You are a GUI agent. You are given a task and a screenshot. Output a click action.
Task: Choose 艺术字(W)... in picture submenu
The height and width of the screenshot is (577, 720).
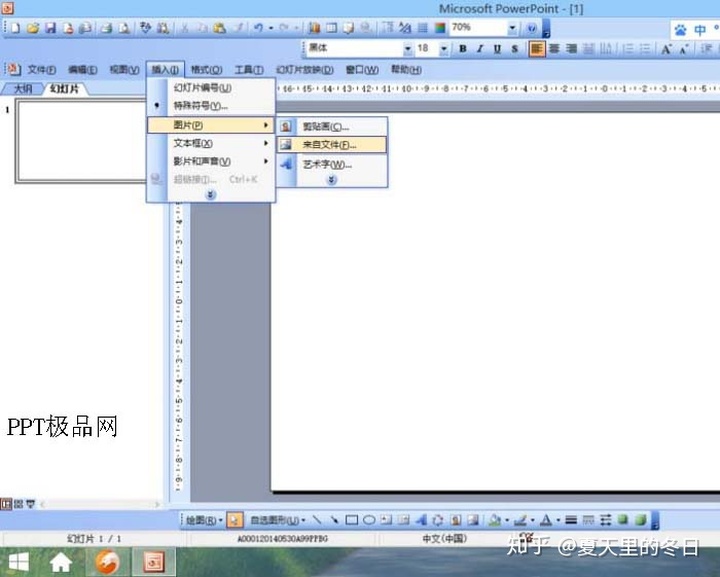332,164
